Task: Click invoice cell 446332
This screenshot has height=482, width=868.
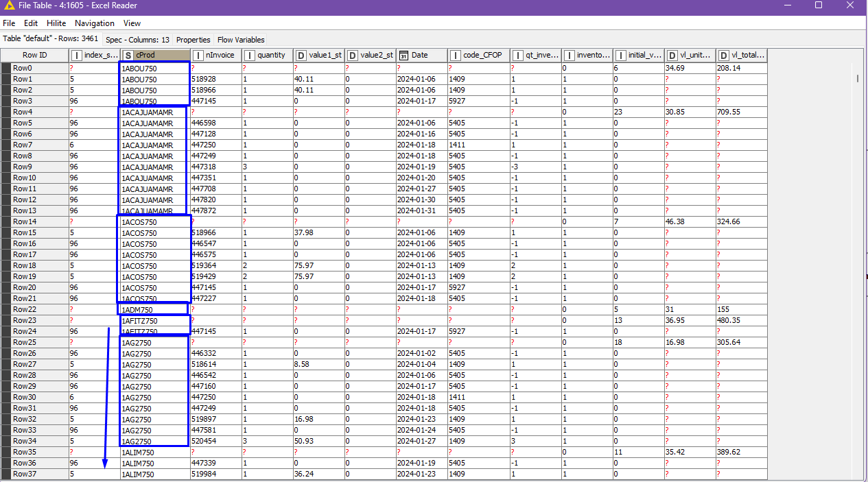Action: point(215,353)
